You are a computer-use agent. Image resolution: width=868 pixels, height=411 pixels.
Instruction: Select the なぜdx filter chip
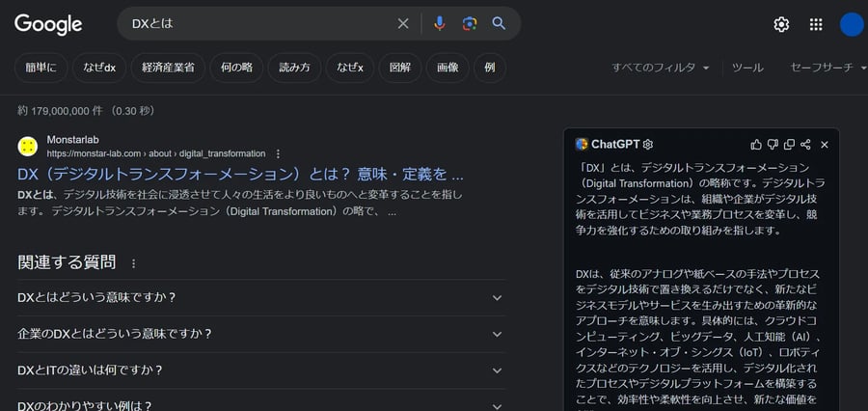point(99,68)
